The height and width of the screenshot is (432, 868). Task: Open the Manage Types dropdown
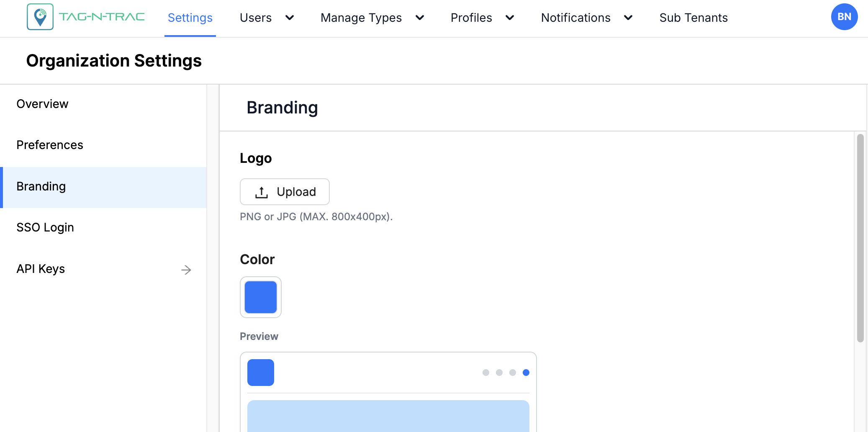coord(371,18)
